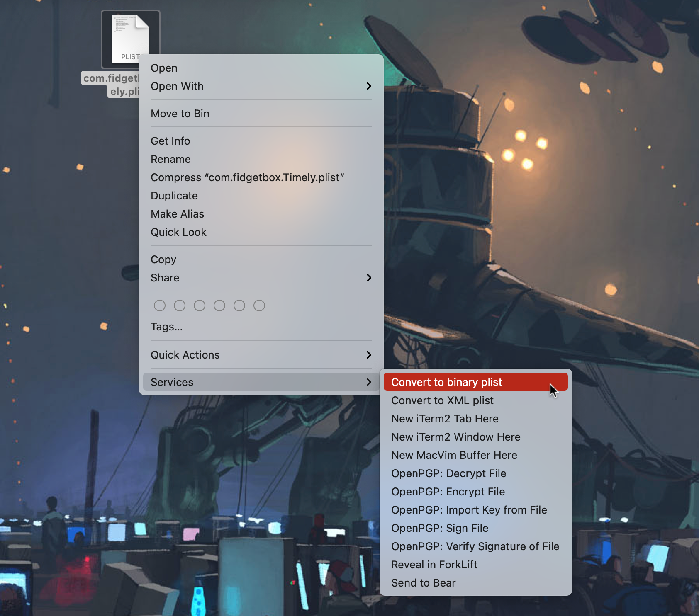This screenshot has width=699, height=616.
Task: Toggle the last tag color circle
Action: [259, 306]
